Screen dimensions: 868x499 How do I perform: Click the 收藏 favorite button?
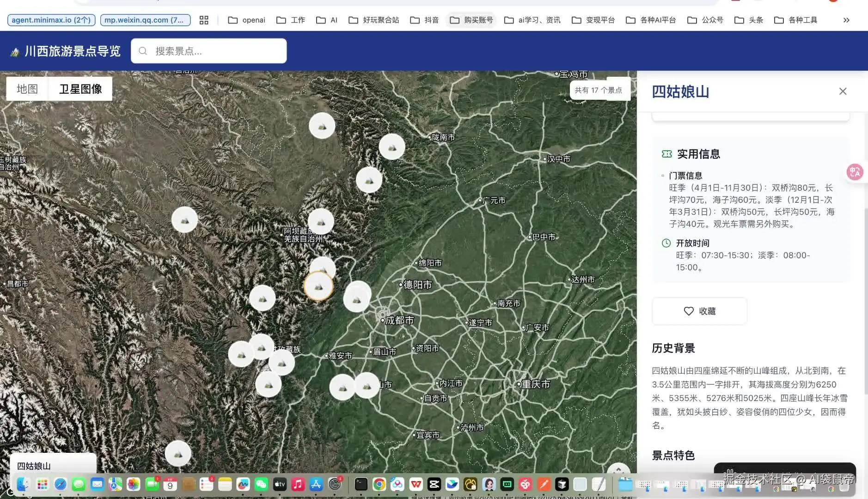tap(699, 311)
